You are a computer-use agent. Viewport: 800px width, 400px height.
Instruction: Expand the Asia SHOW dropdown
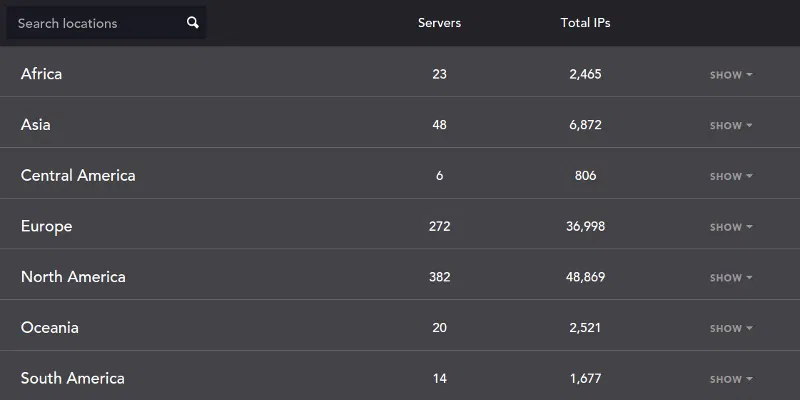tap(731, 126)
